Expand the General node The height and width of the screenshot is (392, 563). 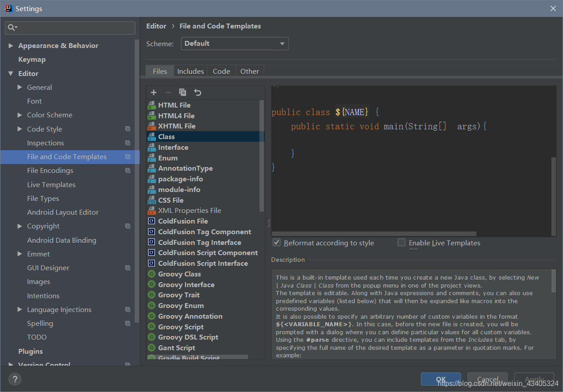pyautogui.click(x=20, y=88)
